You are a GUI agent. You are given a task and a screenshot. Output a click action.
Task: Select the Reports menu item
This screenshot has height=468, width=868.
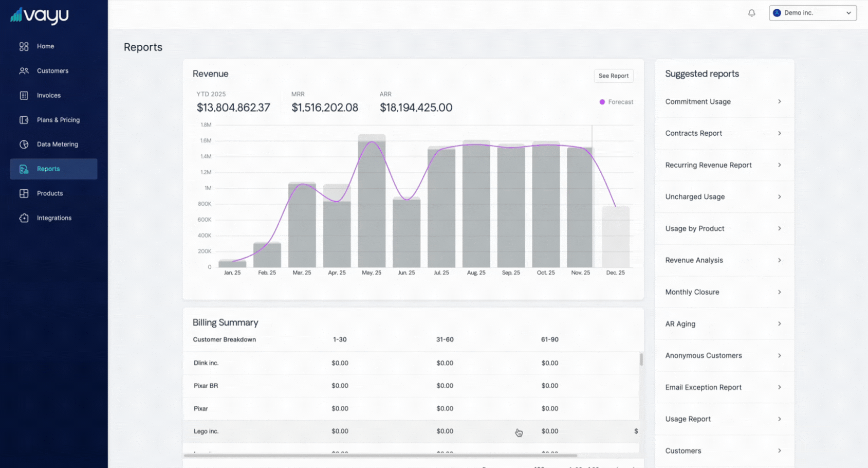53,169
